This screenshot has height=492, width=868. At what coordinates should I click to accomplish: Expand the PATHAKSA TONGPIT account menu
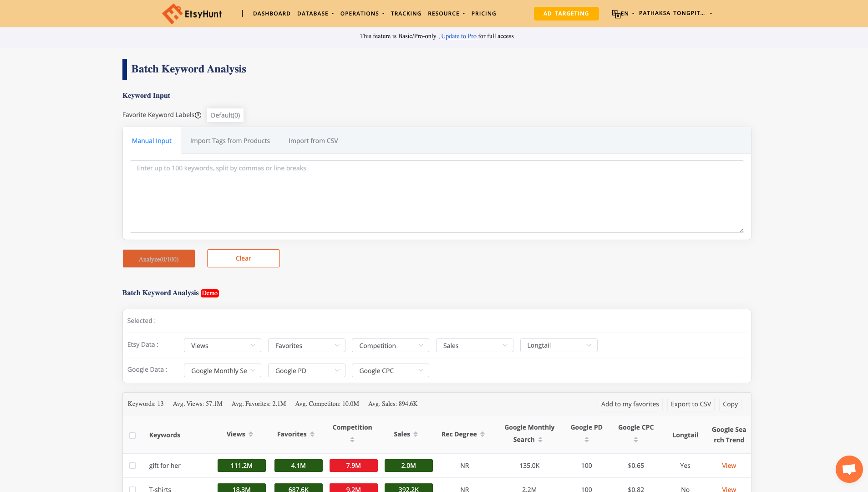[x=675, y=13]
